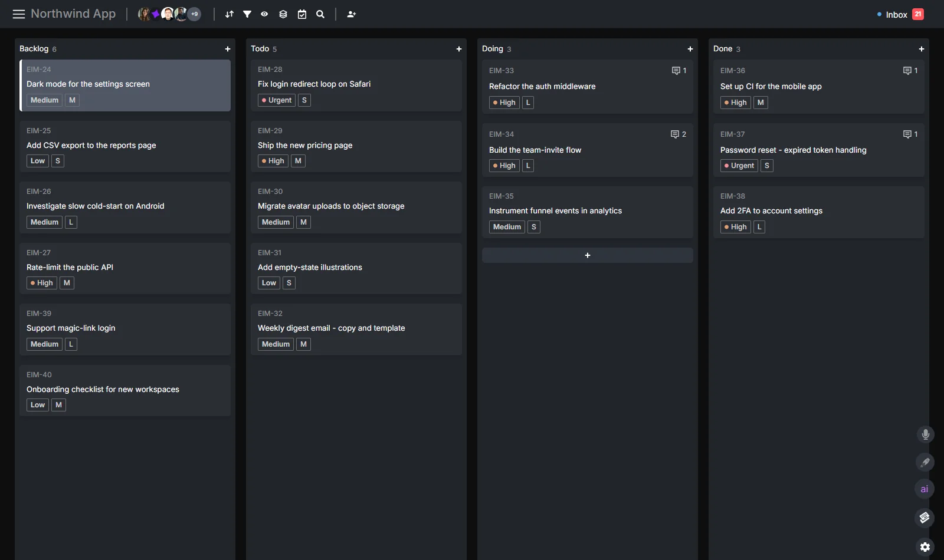
Task: Click the search magnifier icon
Action: [x=320, y=14]
